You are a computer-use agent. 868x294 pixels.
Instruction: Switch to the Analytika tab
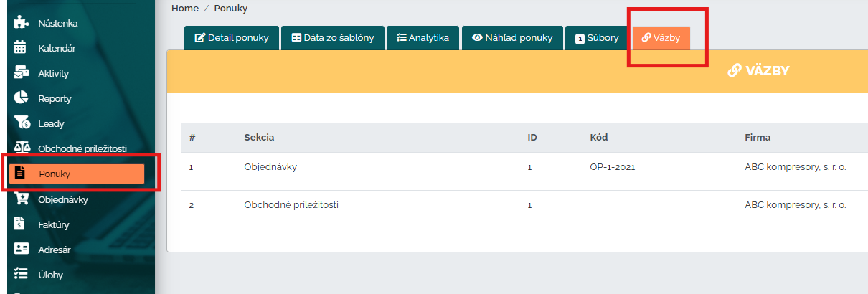point(423,38)
